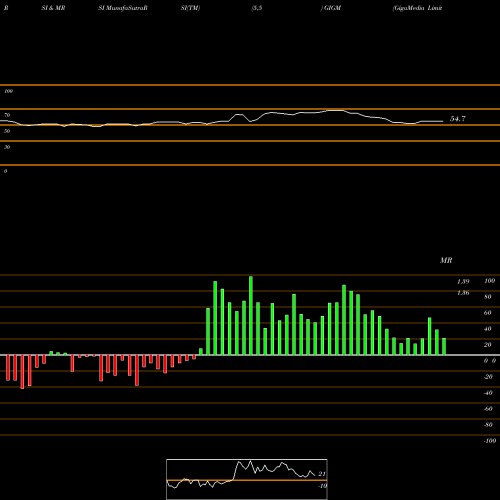Select the 70 level label on RSI axis
Screen dimensions: 500x500
(x=7, y=115)
